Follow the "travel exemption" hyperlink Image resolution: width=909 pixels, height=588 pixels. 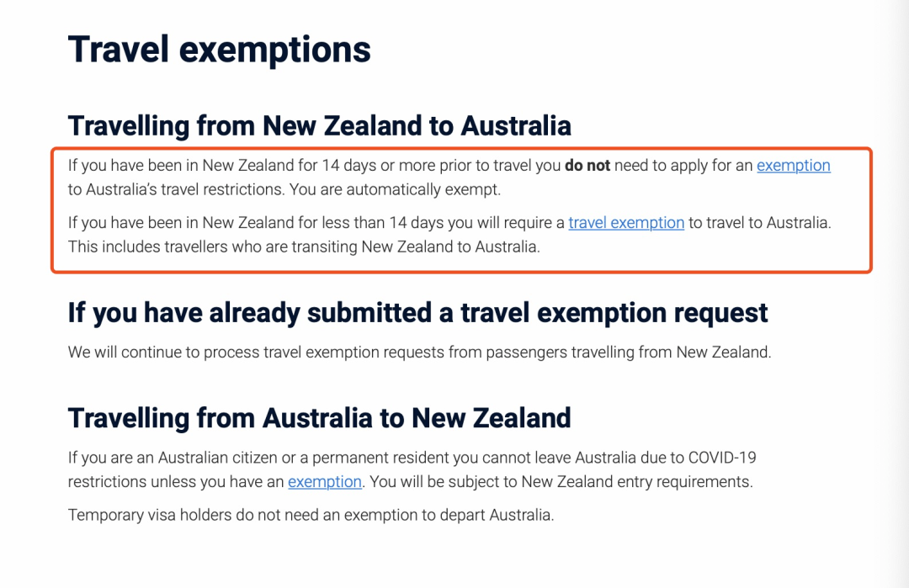(625, 223)
